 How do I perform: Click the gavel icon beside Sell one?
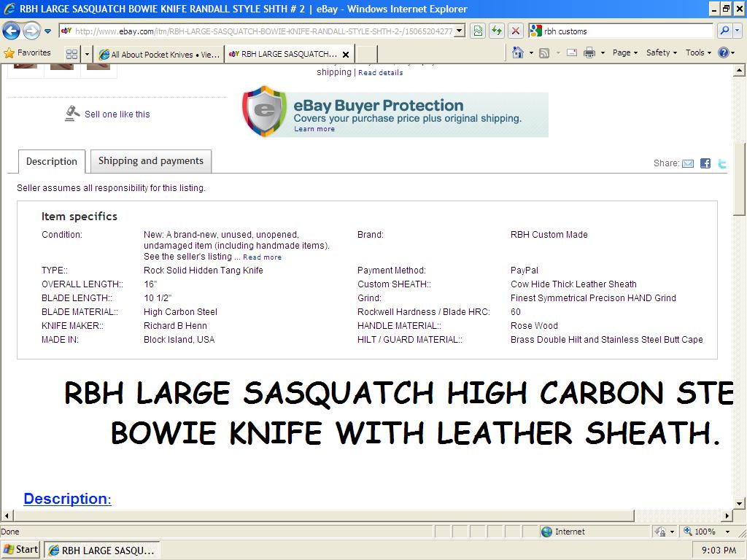click(x=72, y=113)
